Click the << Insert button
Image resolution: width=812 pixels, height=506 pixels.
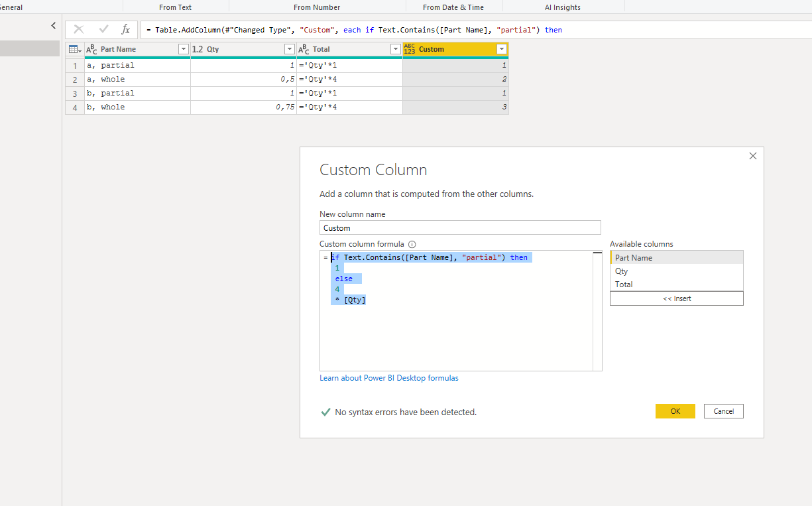point(677,298)
